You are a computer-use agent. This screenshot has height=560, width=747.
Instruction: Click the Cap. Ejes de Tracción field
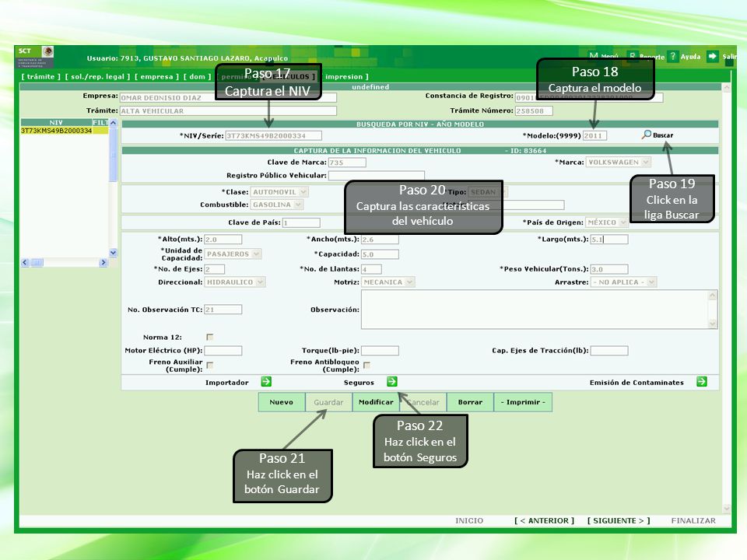click(609, 351)
